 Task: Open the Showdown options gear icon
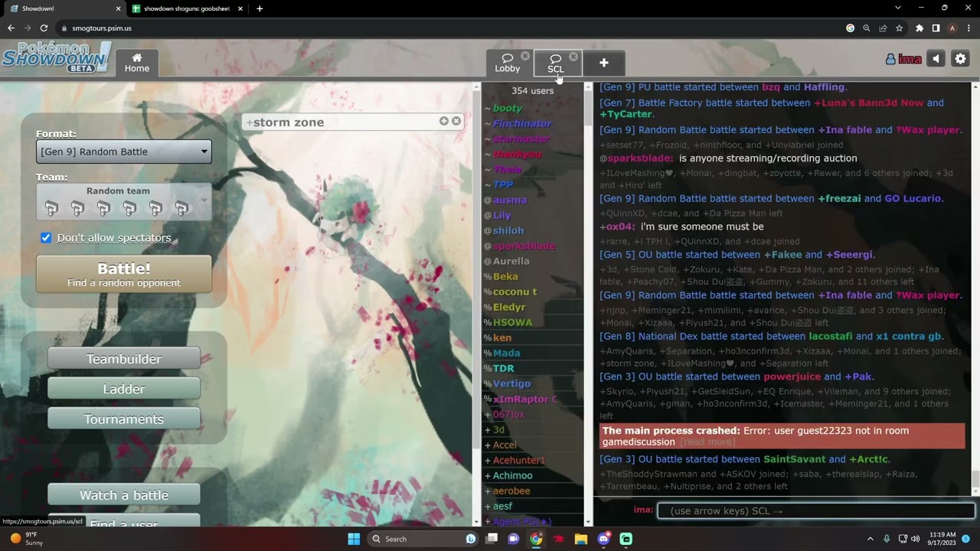[960, 59]
